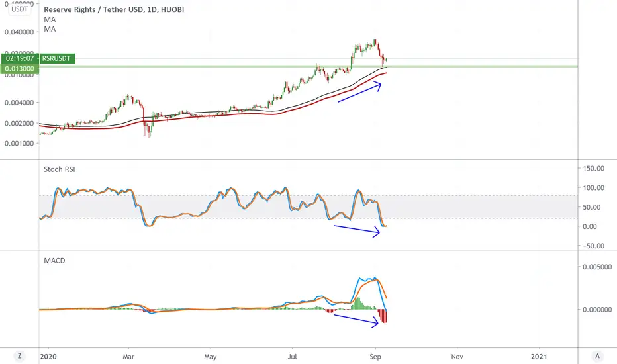Click the 0.040000 price axis value
Viewport: 617px width, 364px height.
point(19,32)
